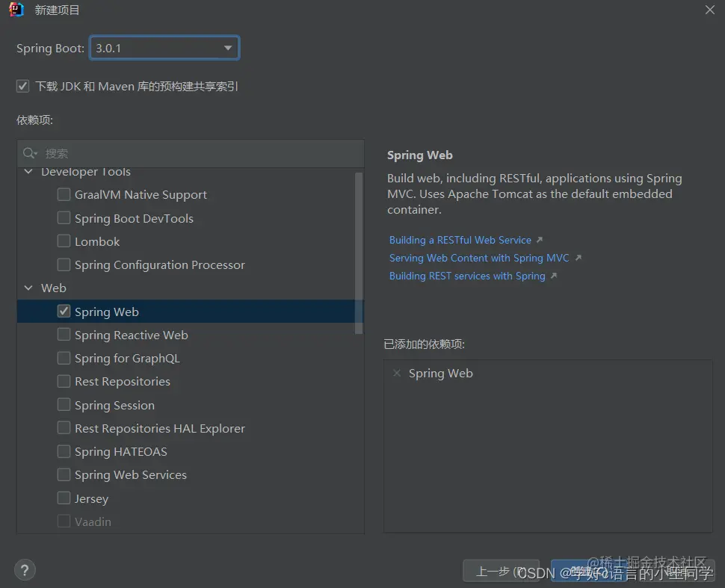The width and height of the screenshot is (725, 588).
Task: Click the 依赖项 label
Action: click(34, 120)
